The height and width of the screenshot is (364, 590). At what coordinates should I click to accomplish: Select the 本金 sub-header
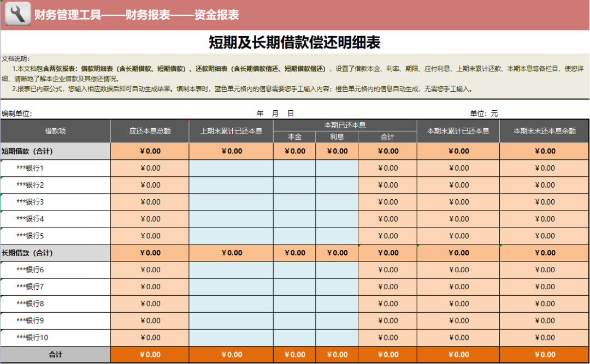[x=294, y=137]
